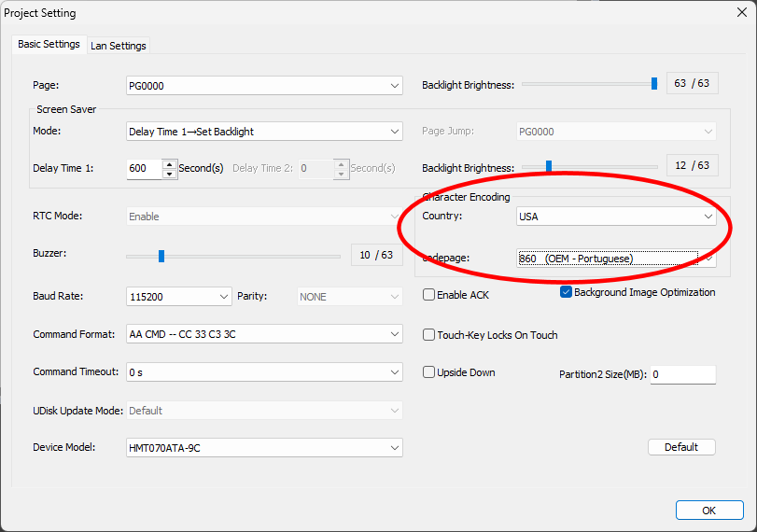Click the OK button
The height and width of the screenshot is (532, 757).
click(708, 511)
